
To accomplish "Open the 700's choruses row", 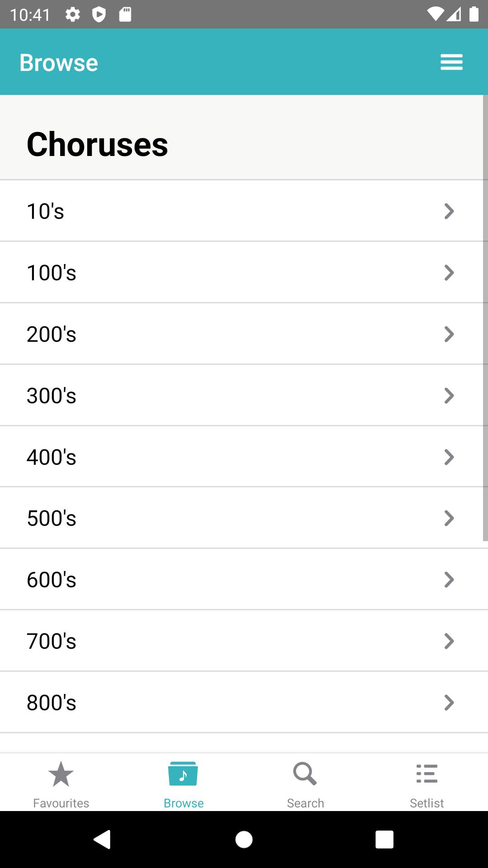I will point(244,641).
